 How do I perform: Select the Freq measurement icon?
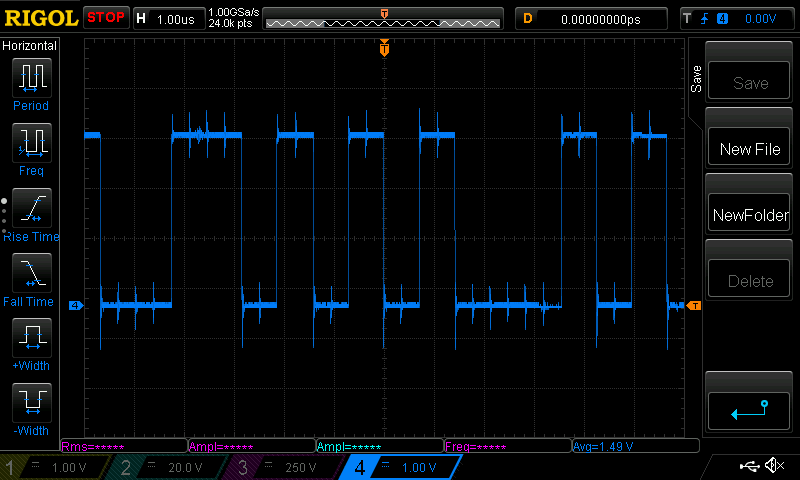pyautogui.click(x=32, y=142)
